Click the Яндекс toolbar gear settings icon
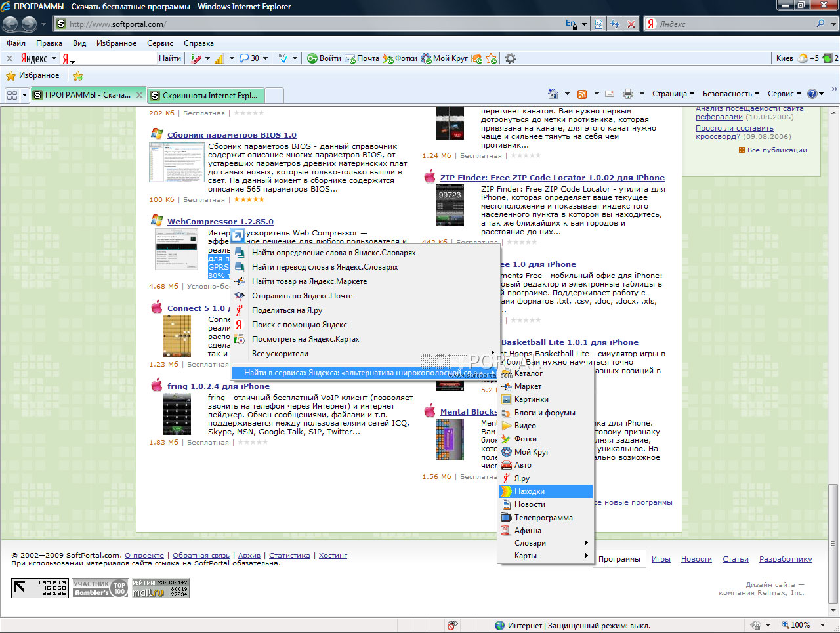Viewport: 840px width, 633px height. (x=511, y=58)
